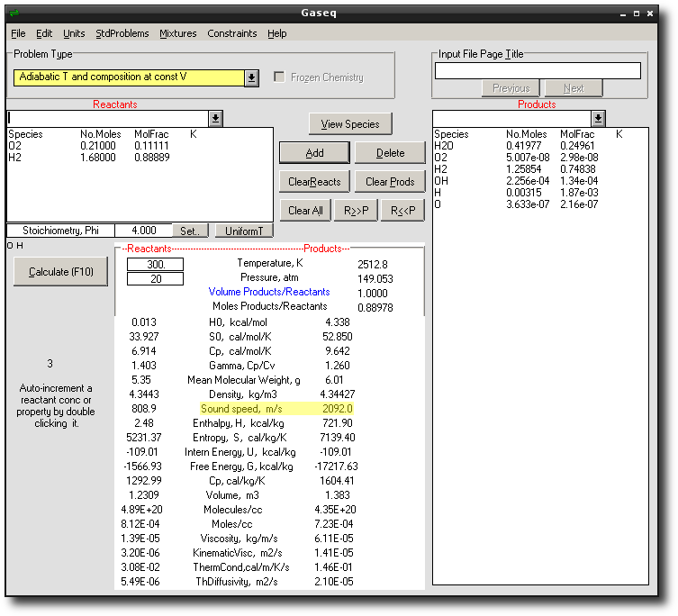This screenshot has width=678, height=616.
Task: Expand the Problem Type dropdown arrow
Action: 251,77
